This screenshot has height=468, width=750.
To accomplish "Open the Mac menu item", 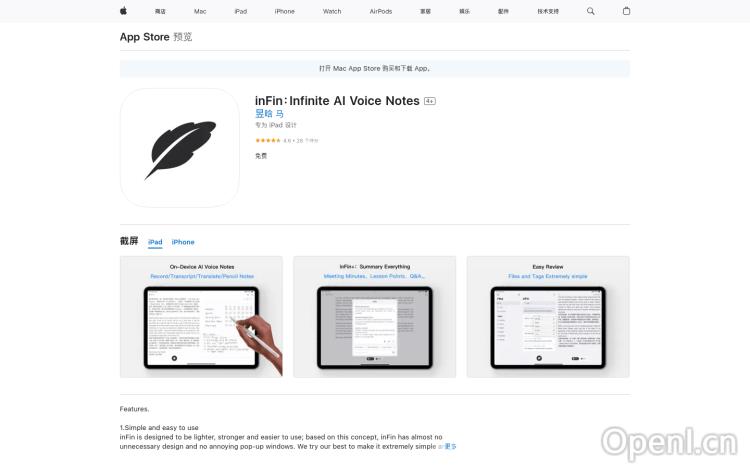I will [x=200, y=11].
